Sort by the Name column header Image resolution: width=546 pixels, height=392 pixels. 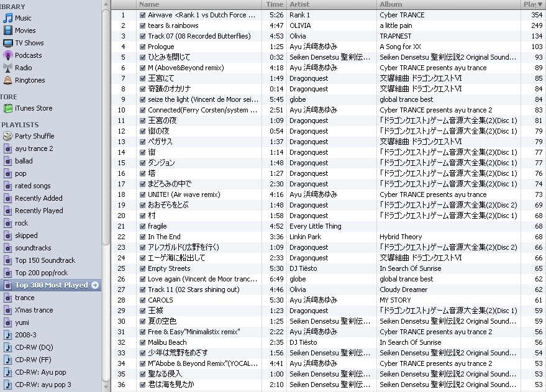click(x=199, y=4)
